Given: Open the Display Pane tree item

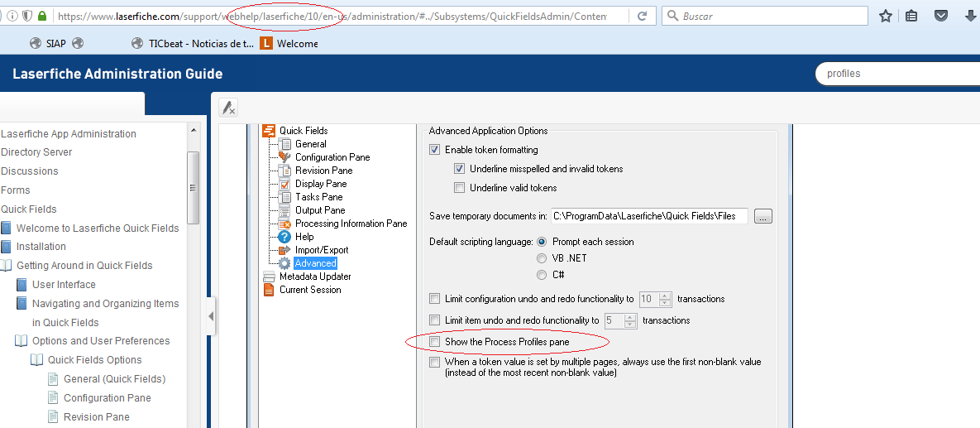Looking at the screenshot, I should (x=321, y=183).
